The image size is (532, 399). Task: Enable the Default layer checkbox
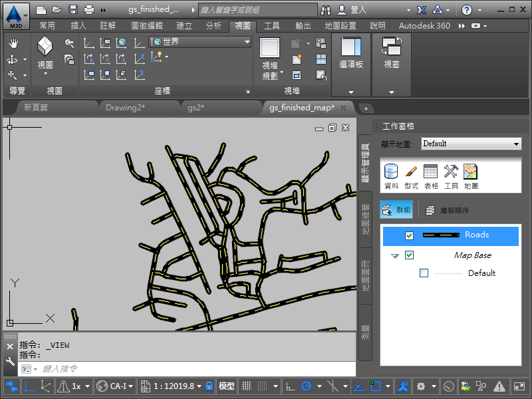pyautogui.click(x=424, y=273)
